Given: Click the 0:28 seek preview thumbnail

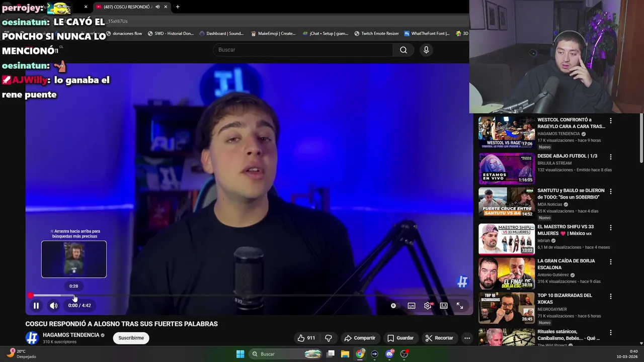Looking at the screenshot, I should coord(74,259).
